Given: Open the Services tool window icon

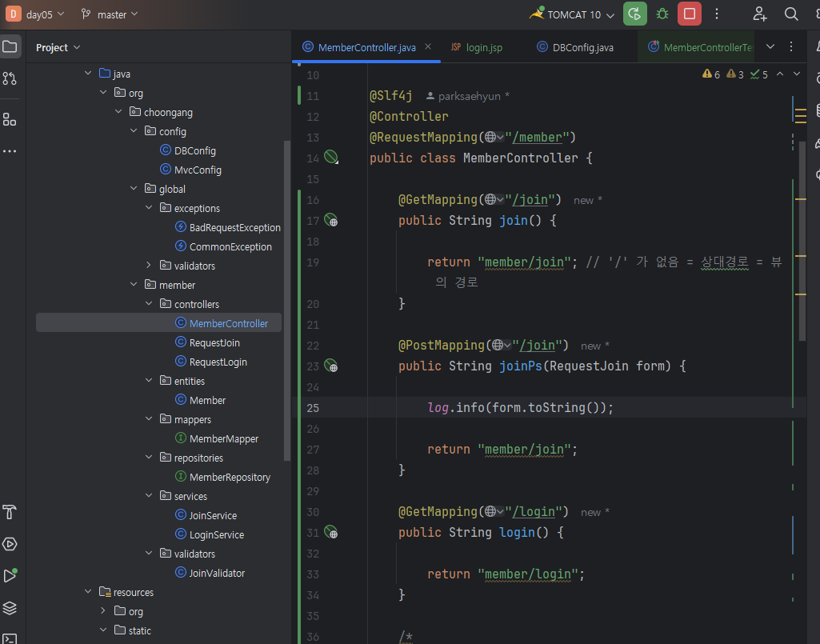Looking at the screenshot, I should click(x=10, y=544).
